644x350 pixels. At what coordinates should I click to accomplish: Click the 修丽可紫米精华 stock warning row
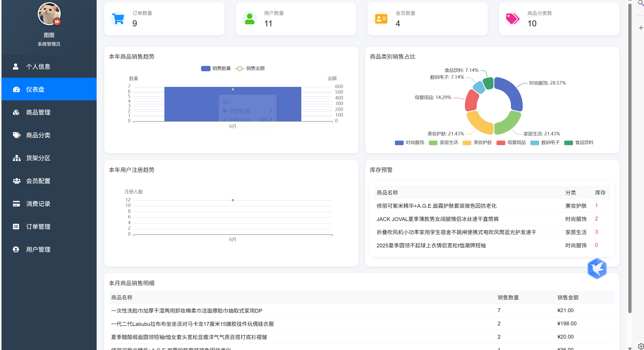pyautogui.click(x=436, y=206)
